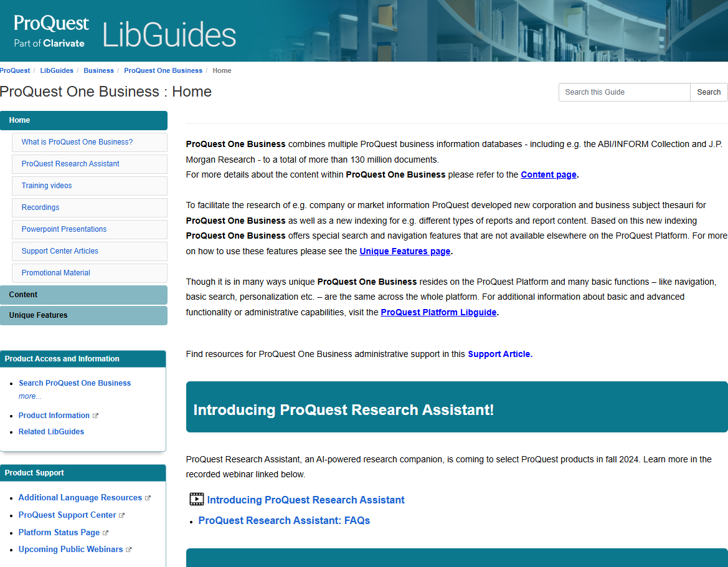Click external-link icon next to Platform Status Page
Screen dimensions: 728x567
click(x=105, y=533)
